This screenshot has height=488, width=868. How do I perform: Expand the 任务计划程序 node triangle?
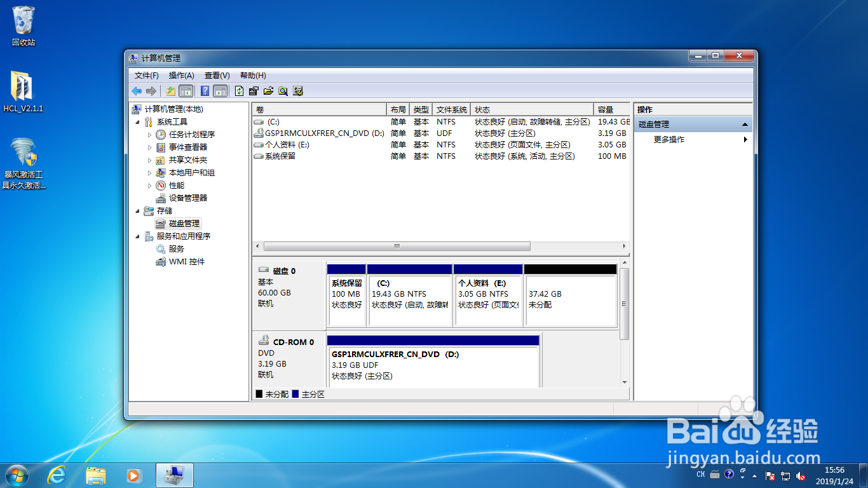[150, 134]
